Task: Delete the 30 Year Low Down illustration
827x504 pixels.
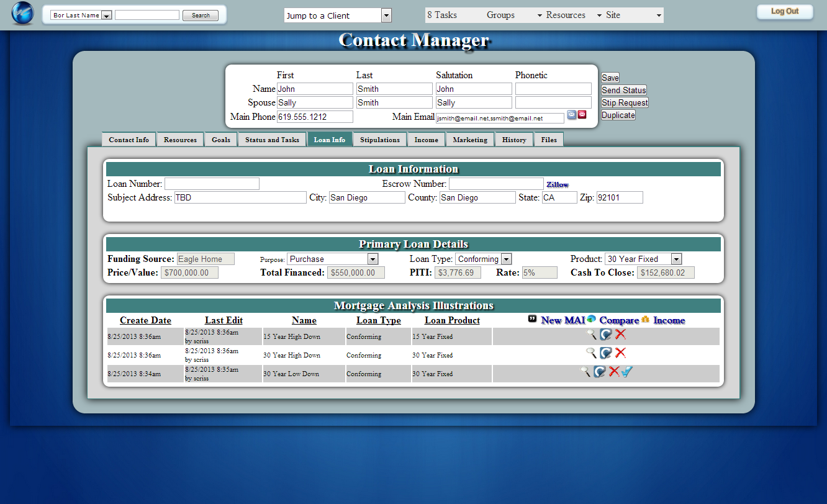Action: [613, 372]
